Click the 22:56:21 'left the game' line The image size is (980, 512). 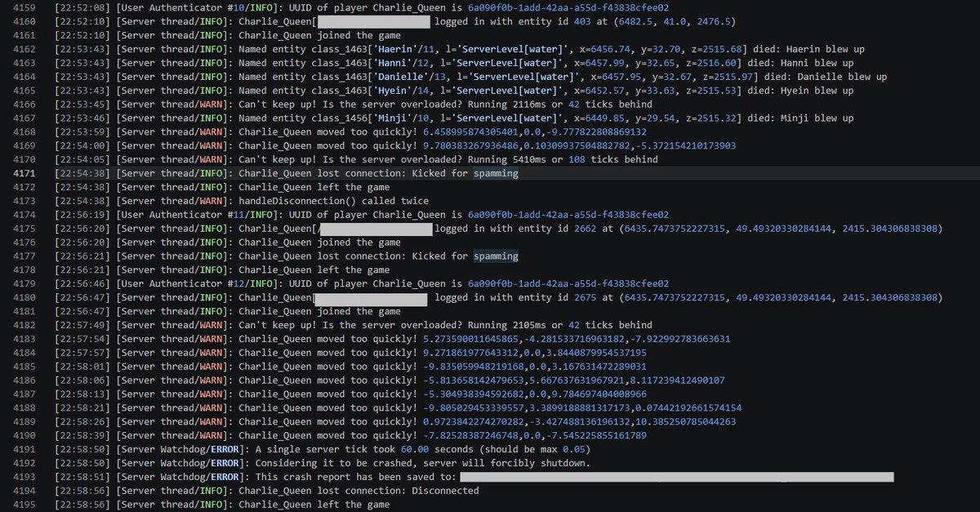click(221, 270)
